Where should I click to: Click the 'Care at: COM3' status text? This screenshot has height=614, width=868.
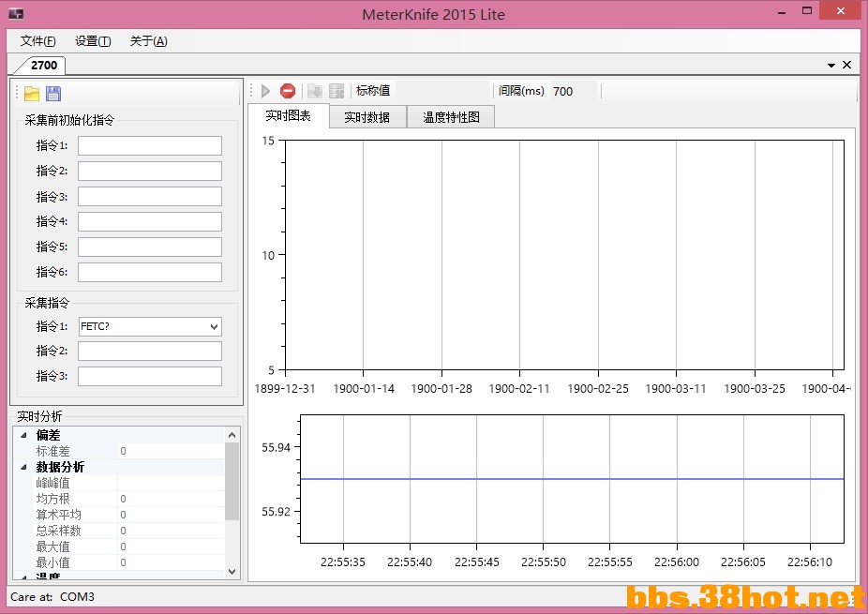point(52,597)
